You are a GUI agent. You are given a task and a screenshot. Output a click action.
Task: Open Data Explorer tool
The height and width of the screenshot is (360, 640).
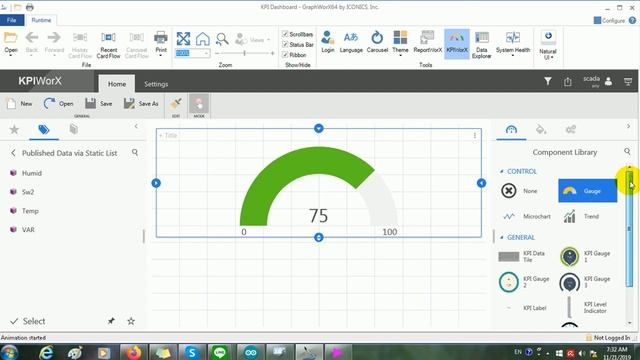point(482,44)
